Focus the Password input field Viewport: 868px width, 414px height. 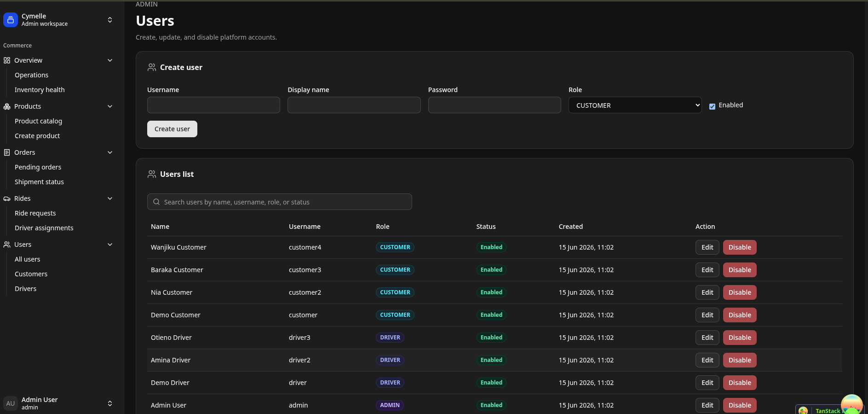pyautogui.click(x=494, y=105)
